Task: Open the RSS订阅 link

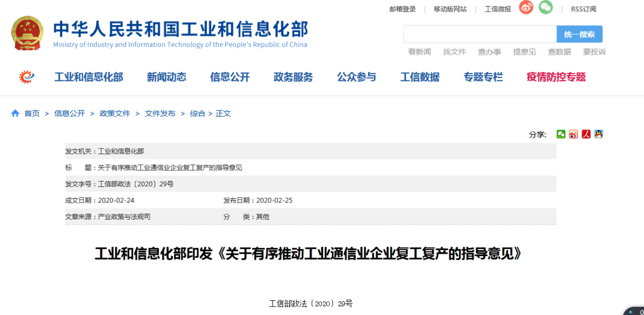Action: point(583,9)
